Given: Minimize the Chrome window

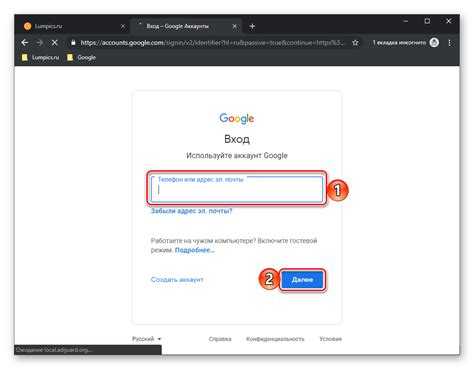Looking at the screenshot, I should [x=406, y=21].
